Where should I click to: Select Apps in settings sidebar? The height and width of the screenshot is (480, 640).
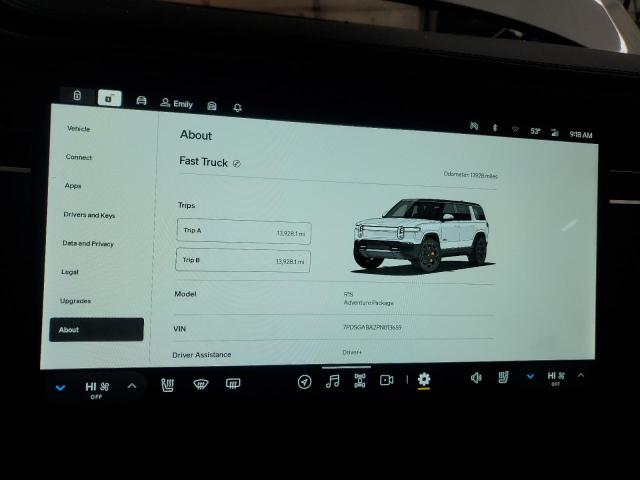73,186
